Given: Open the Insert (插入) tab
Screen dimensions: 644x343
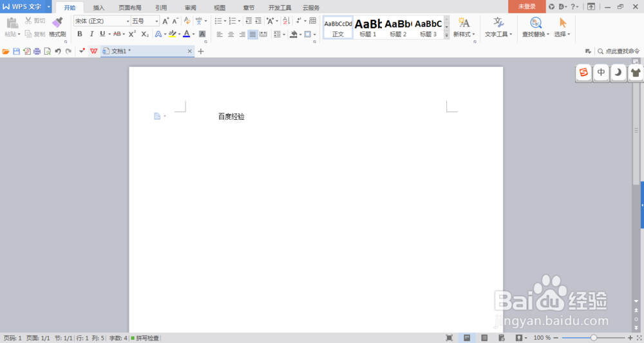Looking at the screenshot, I should 99,7.
